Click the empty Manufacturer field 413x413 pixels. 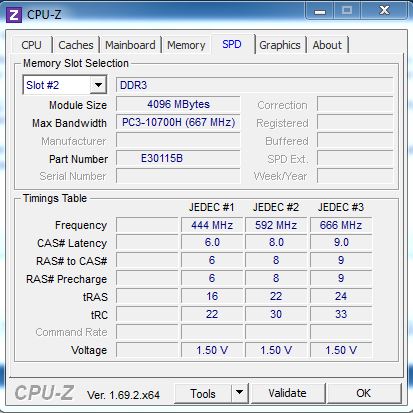tap(178, 140)
